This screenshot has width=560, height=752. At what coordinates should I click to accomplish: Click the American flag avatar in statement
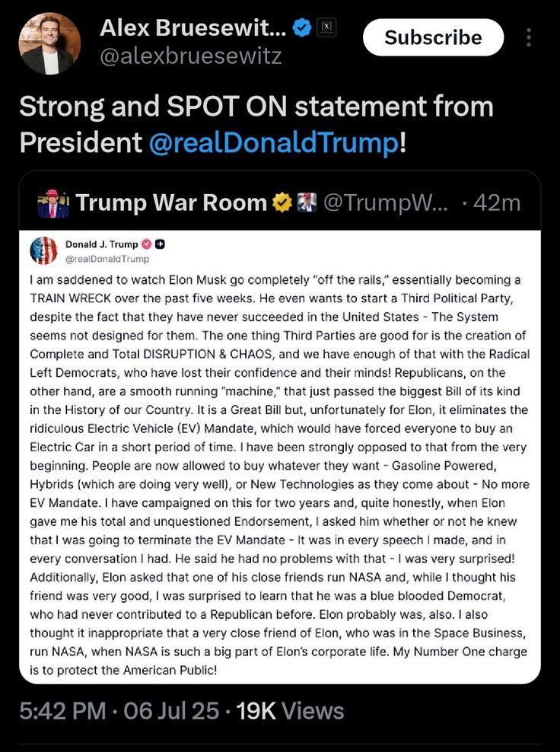(43, 250)
